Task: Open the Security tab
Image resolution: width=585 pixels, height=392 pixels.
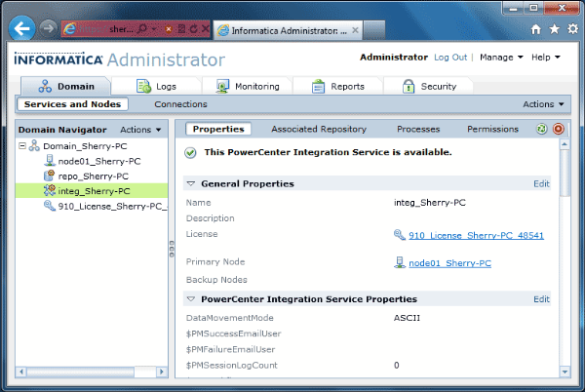Action: point(429,86)
